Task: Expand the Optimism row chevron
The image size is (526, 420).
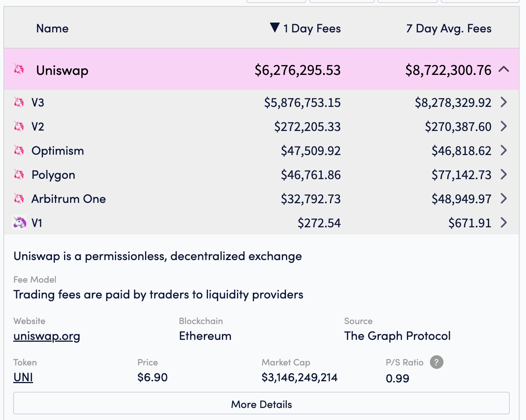Action: pos(504,150)
